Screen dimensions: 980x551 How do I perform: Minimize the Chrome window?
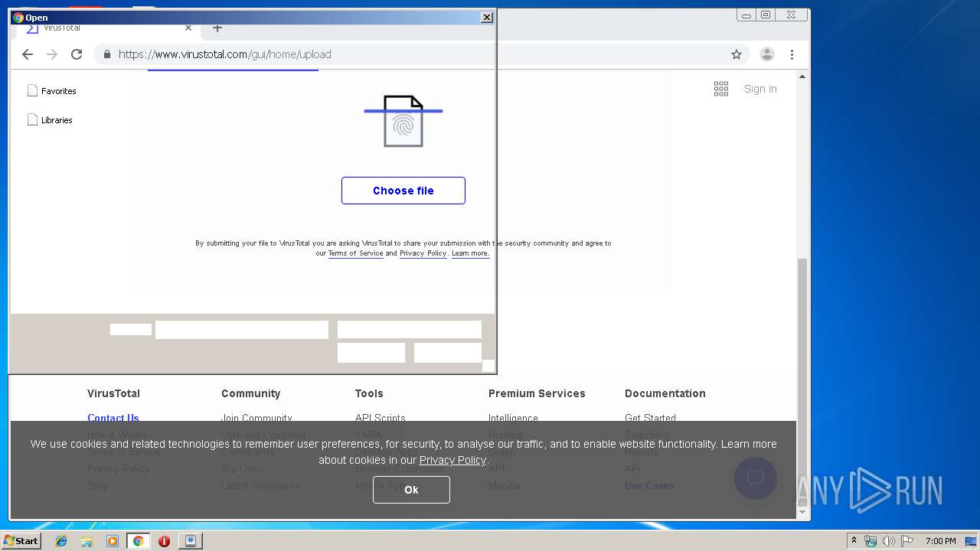pos(746,15)
